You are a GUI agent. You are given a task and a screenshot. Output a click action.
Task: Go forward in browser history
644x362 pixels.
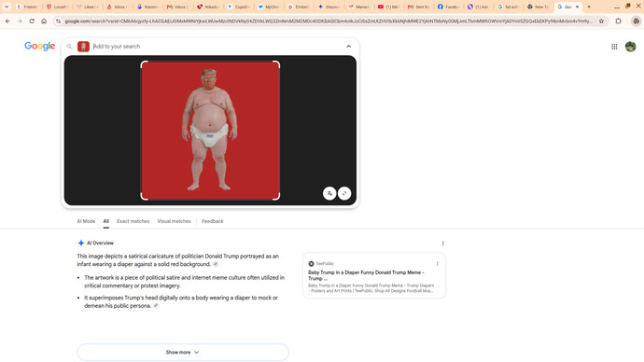point(20,21)
